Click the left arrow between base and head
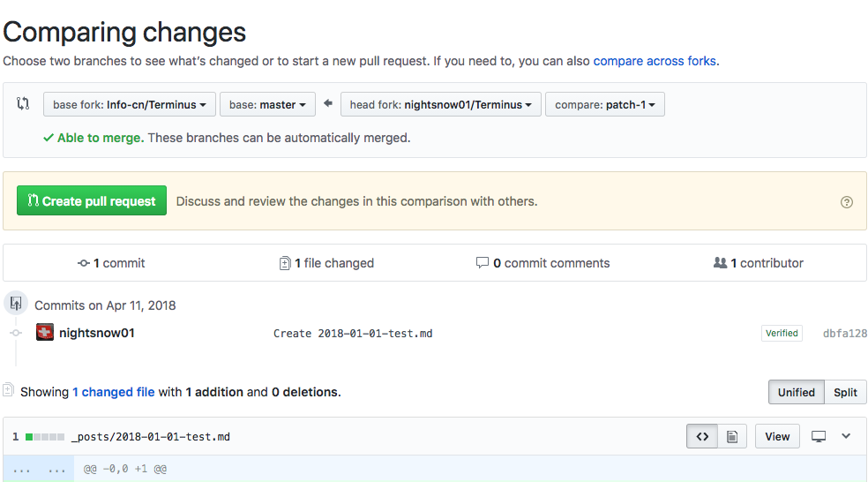 (x=328, y=103)
